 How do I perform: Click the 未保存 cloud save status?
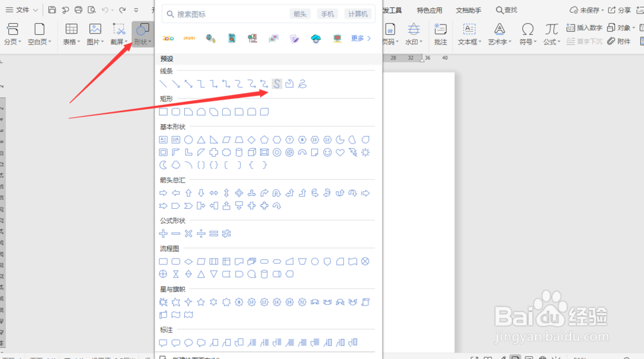pos(587,10)
